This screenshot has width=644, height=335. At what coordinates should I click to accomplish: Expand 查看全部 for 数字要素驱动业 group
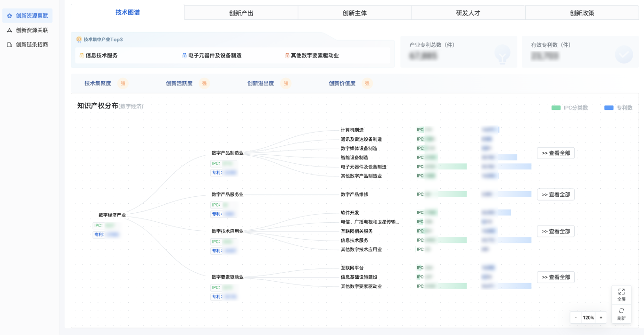click(556, 277)
